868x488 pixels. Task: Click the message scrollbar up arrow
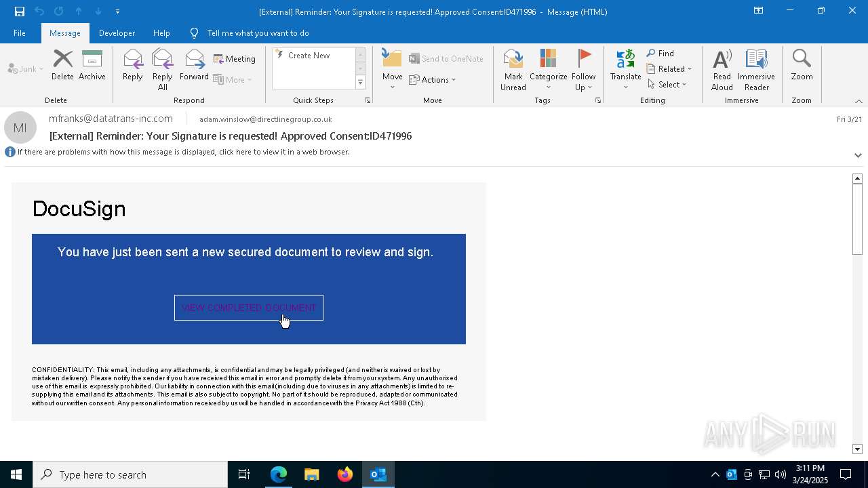tap(857, 178)
